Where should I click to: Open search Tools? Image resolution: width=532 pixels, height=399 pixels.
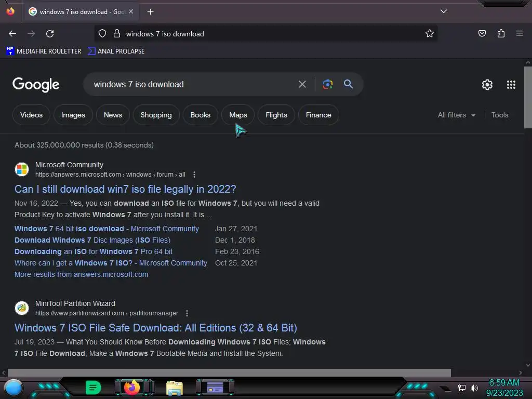pos(499,115)
